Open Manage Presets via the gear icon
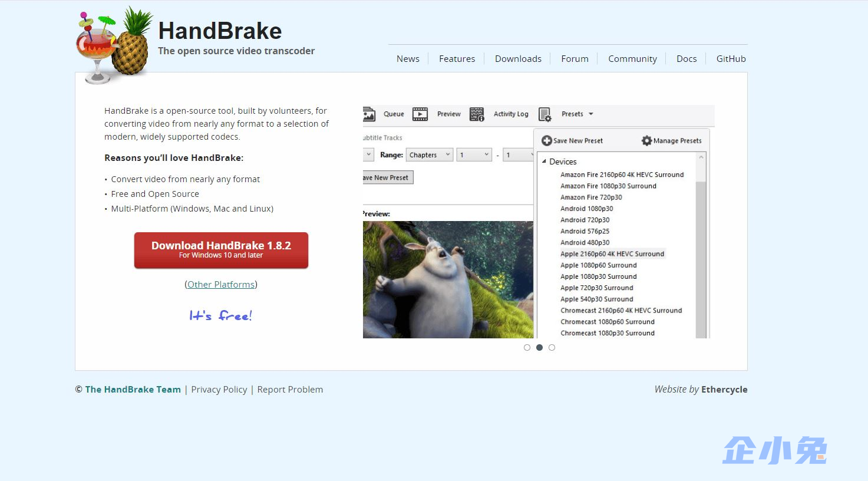This screenshot has width=868, height=481. pos(646,140)
